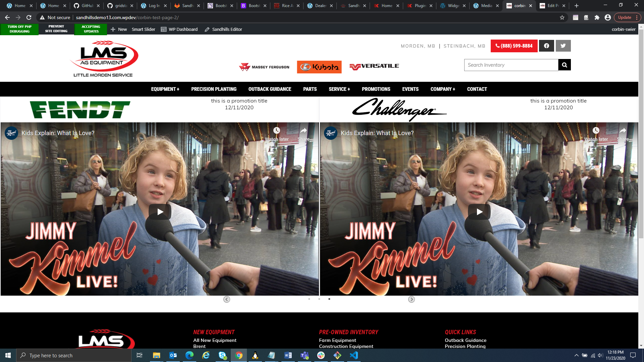Open Visual Studio Code from the taskbar
Image resolution: width=644 pixels, height=362 pixels.
354,355
